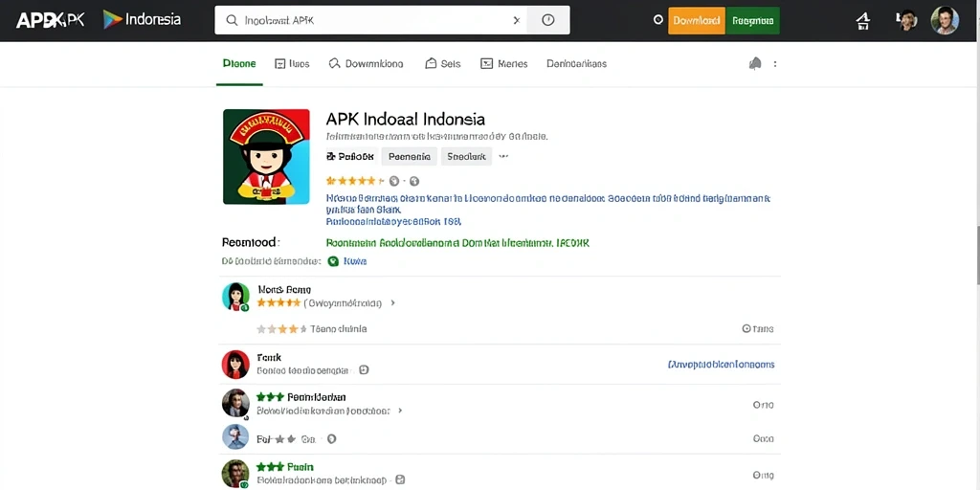
Task: Click the small square icon under Fenk
Action: (364, 370)
